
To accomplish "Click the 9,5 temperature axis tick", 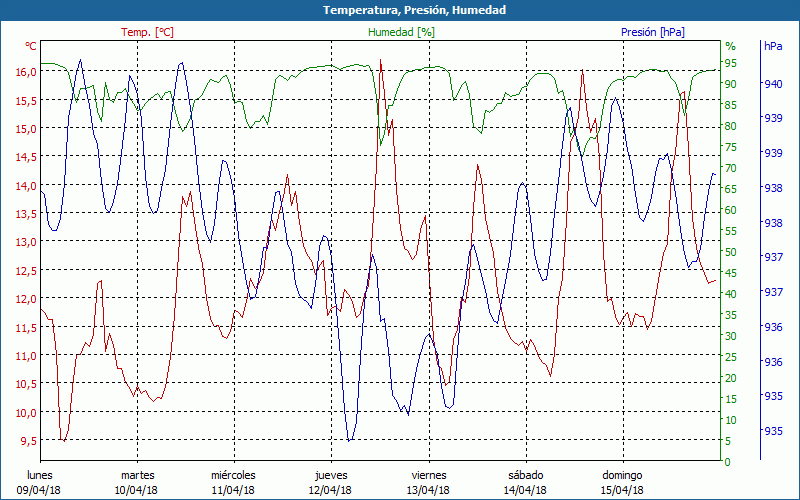I will (26, 441).
